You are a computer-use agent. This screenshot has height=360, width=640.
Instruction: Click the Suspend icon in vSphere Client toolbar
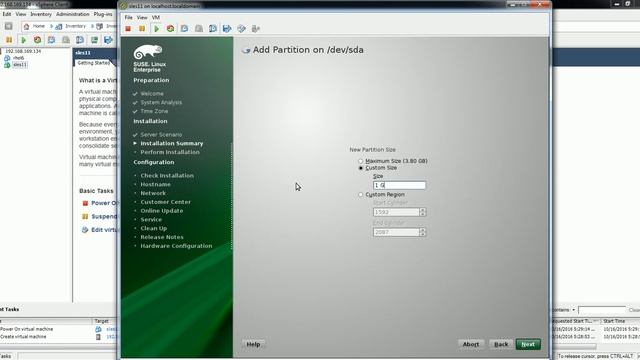coord(9,40)
